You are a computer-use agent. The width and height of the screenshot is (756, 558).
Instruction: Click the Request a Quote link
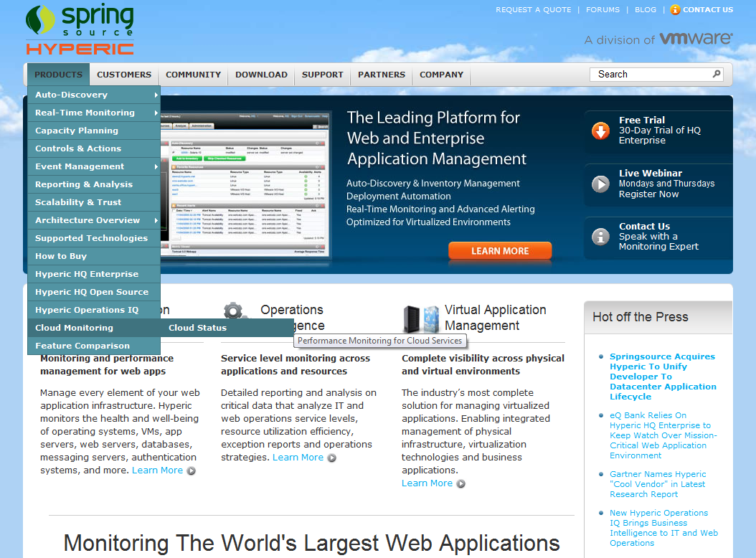click(533, 9)
